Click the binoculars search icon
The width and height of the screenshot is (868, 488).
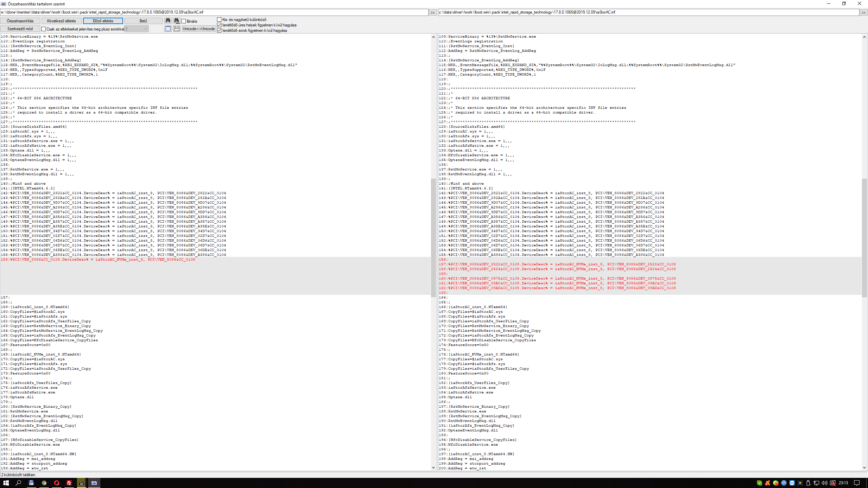[168, 21]
